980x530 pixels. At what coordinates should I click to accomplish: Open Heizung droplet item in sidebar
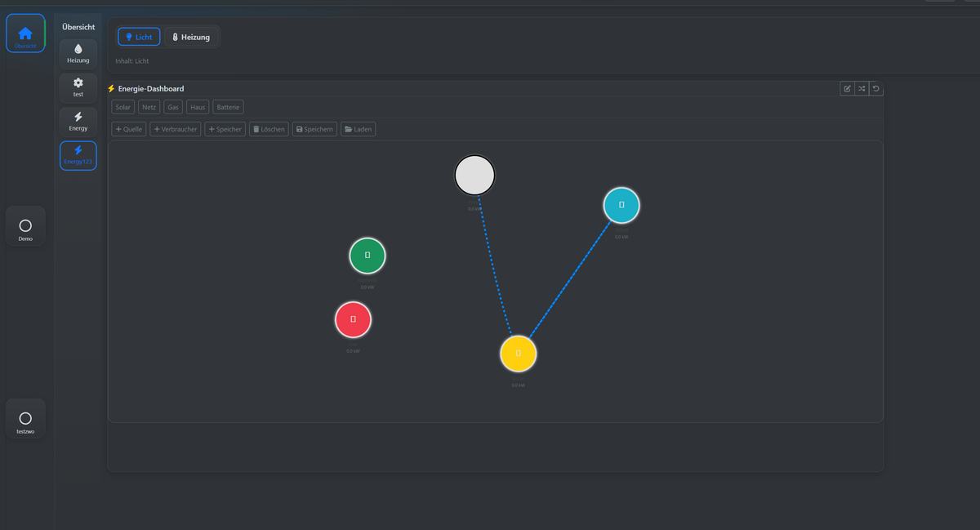(78, 54)
